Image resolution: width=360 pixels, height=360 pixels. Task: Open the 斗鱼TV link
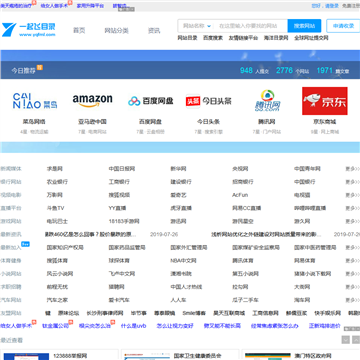coord(55,208)
